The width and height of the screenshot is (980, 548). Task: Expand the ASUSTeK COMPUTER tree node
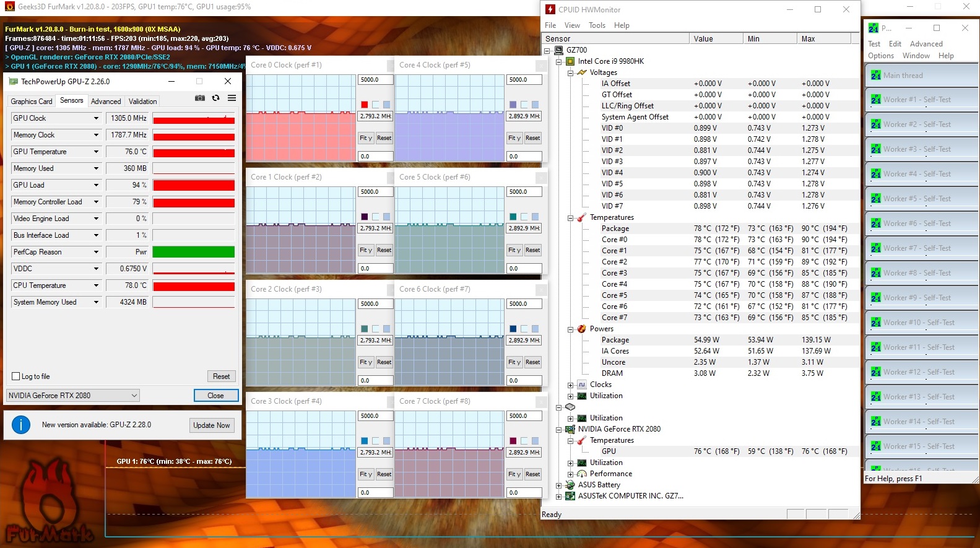(x=559, y=496)
